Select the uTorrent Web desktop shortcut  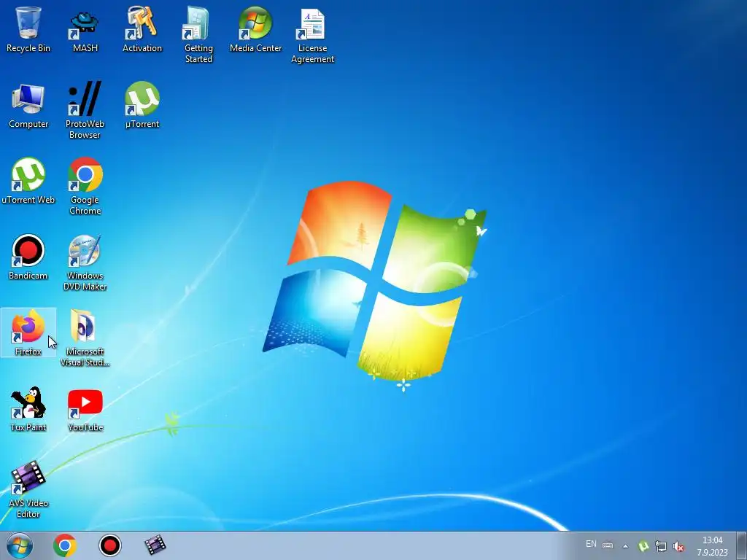(x=28, y=182)
